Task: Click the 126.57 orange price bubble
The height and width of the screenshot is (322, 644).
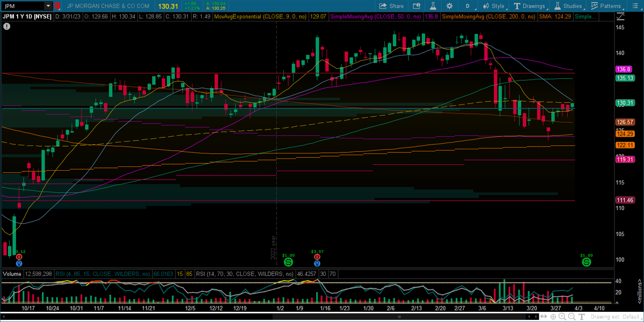Action: 626,122
